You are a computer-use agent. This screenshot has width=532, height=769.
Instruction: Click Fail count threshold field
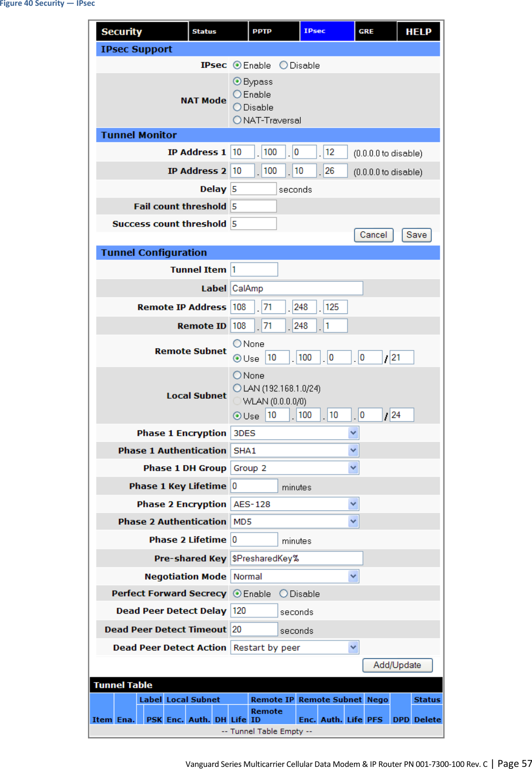pyautogui.click(x=253, y=206)
